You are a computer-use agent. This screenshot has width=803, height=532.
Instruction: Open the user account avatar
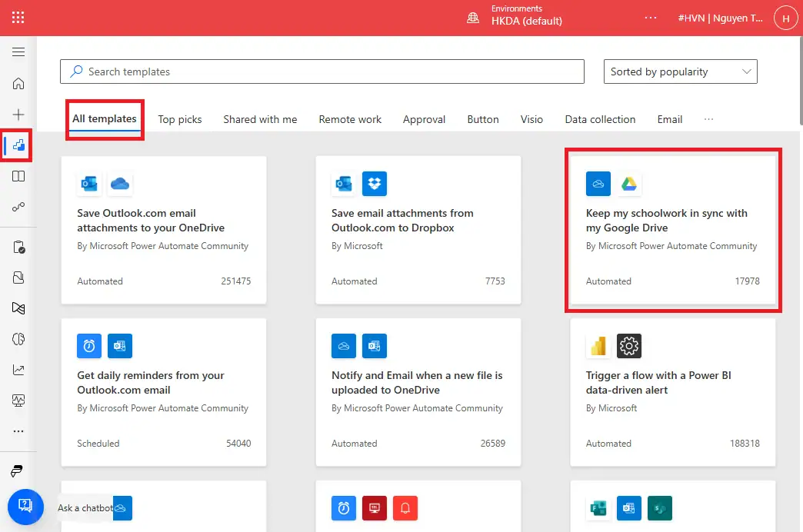point(785,18)
